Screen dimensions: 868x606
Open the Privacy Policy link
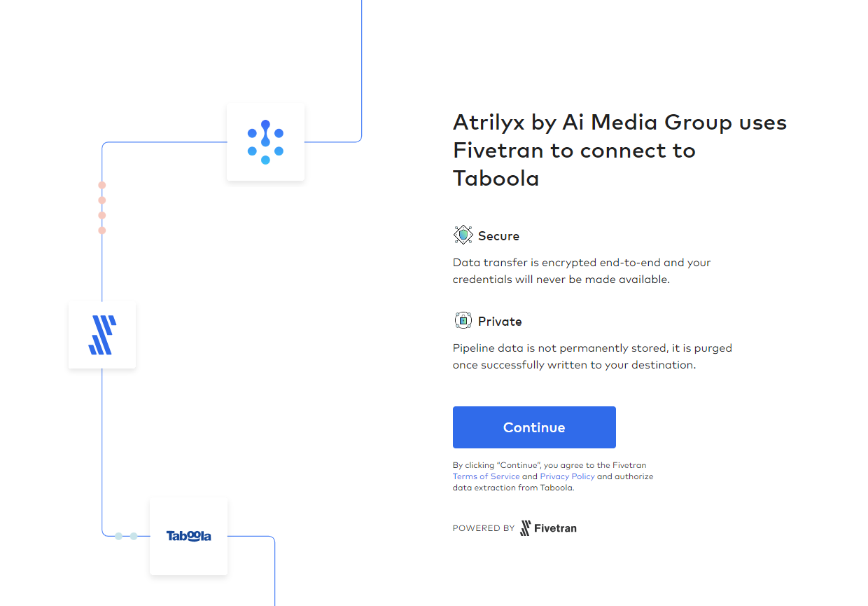pos(567,476)
